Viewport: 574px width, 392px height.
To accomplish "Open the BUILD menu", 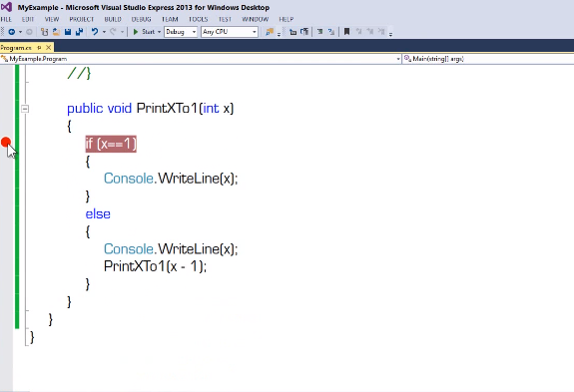I will (x=113, y=19).
